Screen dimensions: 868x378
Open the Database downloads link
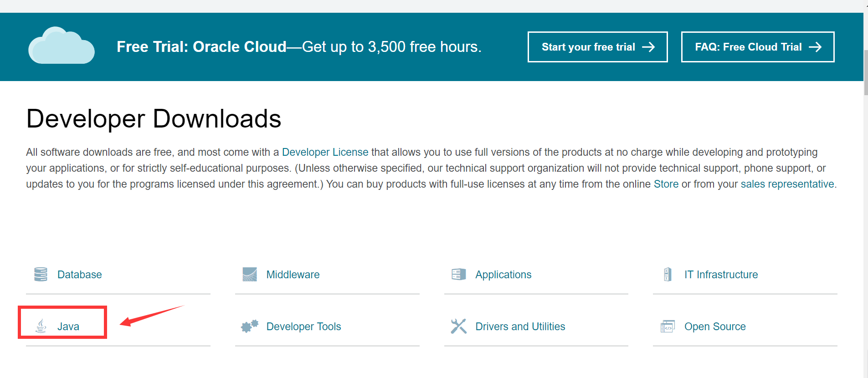tap(79, 275)
